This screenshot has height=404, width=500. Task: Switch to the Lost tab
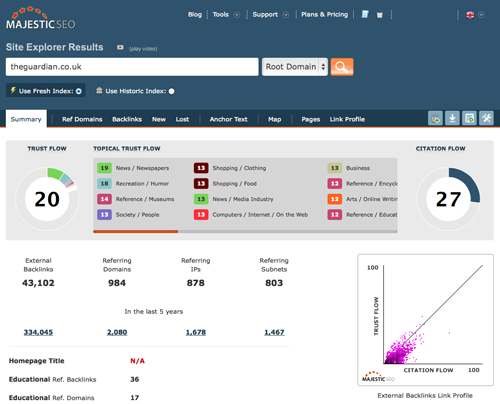pyautogui.click(x=182, y=119)
